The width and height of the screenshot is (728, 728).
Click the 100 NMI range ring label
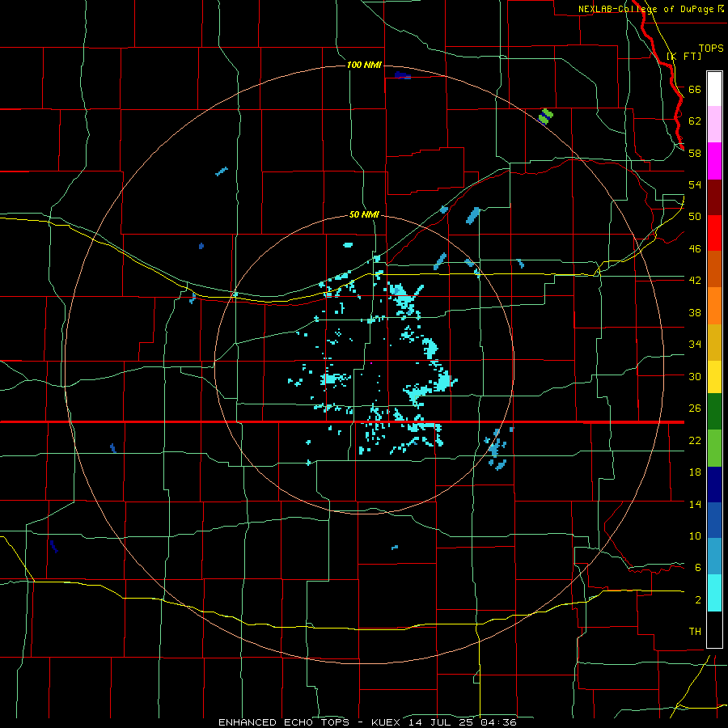pos(364,65)
